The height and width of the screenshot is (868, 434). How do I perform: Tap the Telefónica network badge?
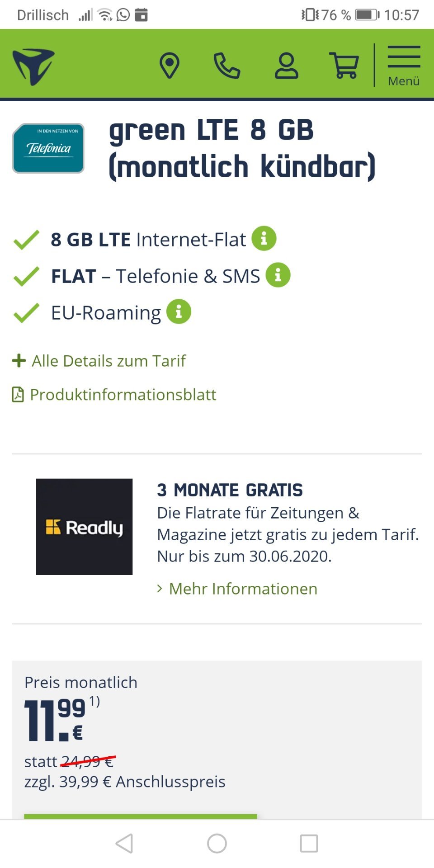(x=48, y=148)
